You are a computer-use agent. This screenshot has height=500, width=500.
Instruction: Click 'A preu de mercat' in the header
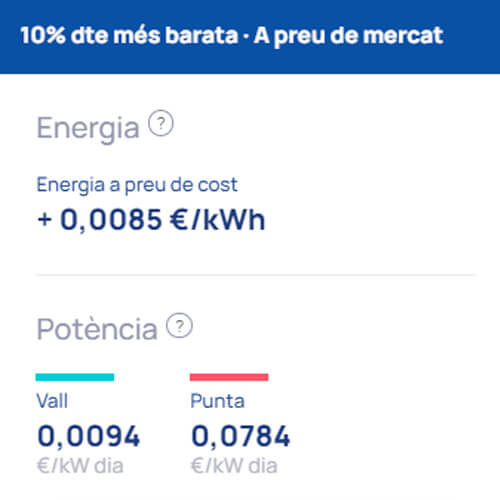pyautogui.click(x=349, y=36)
